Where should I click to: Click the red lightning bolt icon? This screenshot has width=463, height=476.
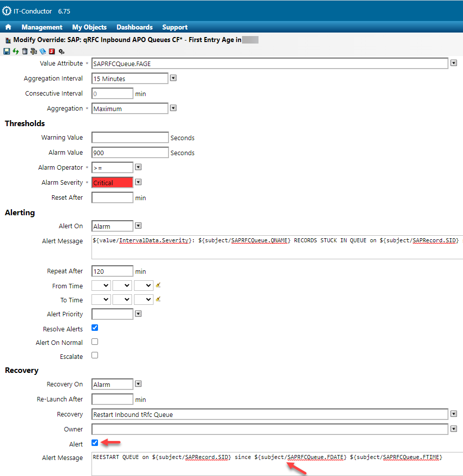[x=52, y=51]
